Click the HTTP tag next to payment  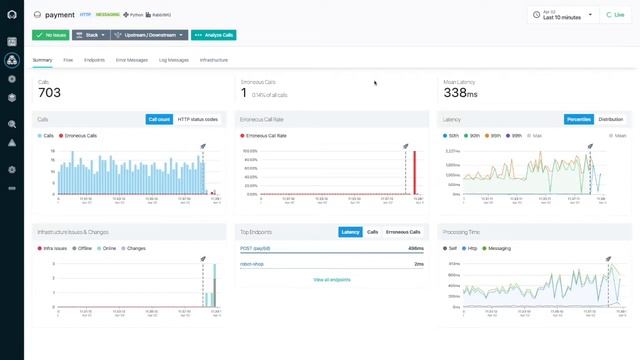click(x=85, y=15)
